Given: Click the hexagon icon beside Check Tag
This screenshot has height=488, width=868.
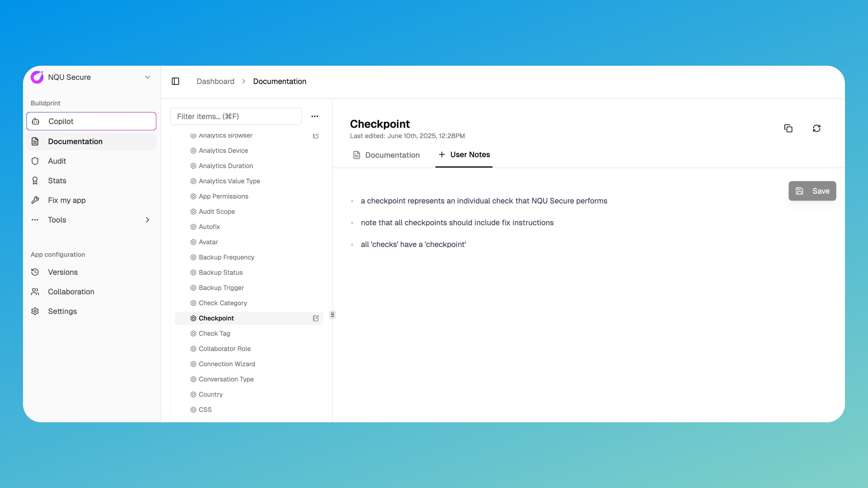Looking at the screenshot, I should pyautogui.click(x=193, y=333).
